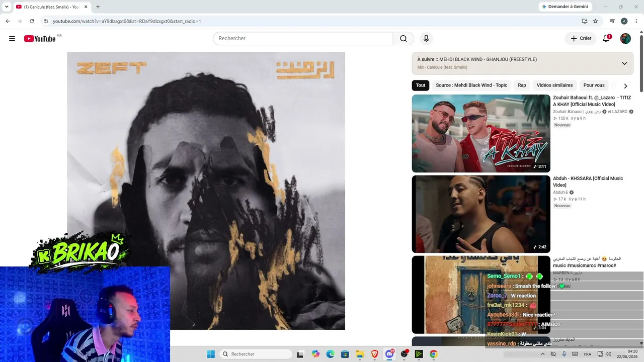Reload the YouTube page

(x=32, y=21)
